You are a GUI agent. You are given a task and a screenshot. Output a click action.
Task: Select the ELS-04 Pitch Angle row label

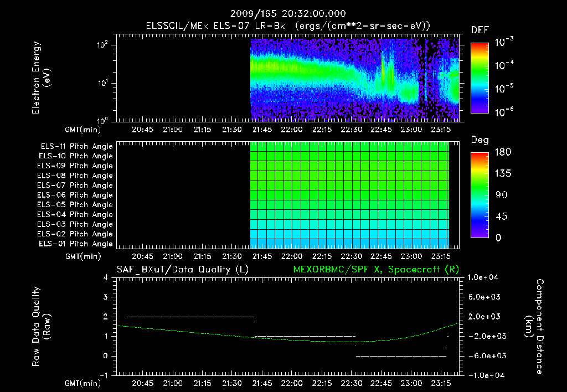click(x=75, y=214)
